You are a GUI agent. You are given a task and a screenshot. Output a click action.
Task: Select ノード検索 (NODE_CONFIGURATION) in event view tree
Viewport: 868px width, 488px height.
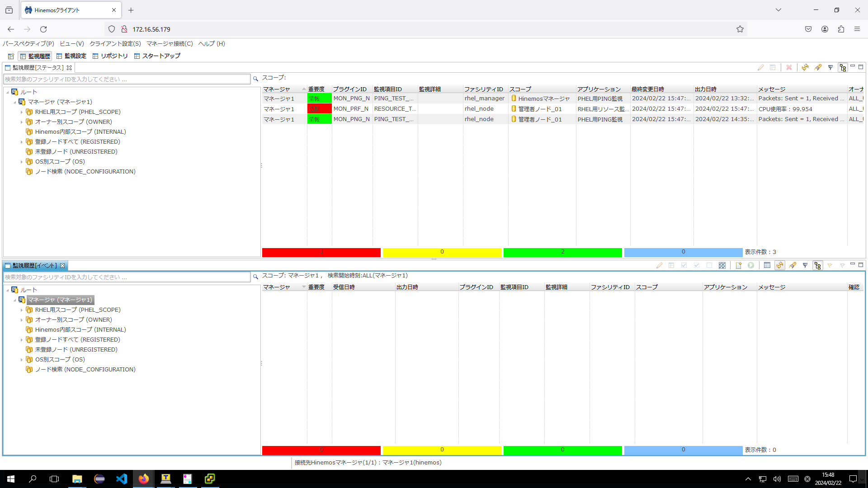point(85,370)
